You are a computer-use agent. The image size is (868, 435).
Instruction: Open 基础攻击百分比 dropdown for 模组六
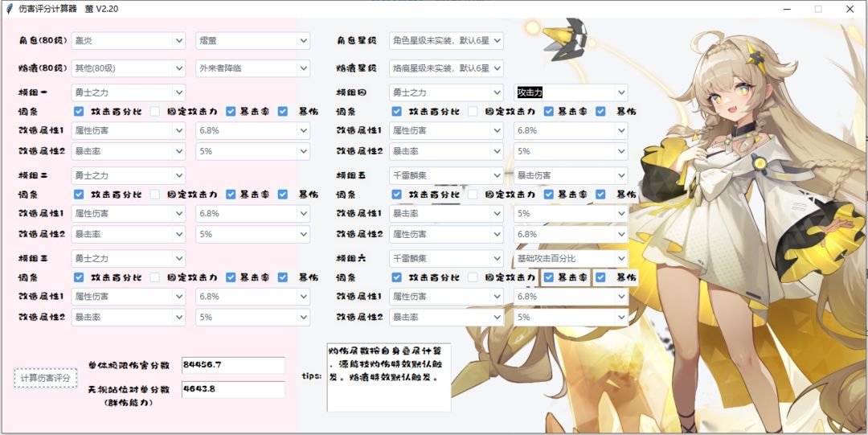[571, 258]
